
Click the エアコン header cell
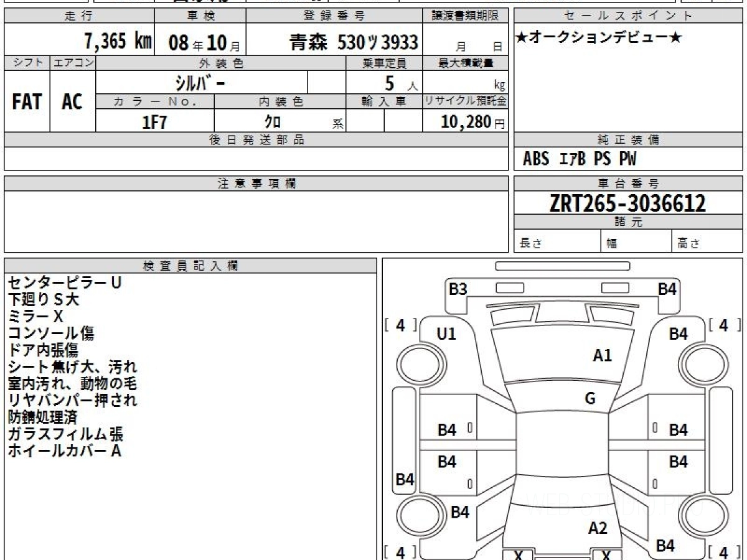click(73, 63)
